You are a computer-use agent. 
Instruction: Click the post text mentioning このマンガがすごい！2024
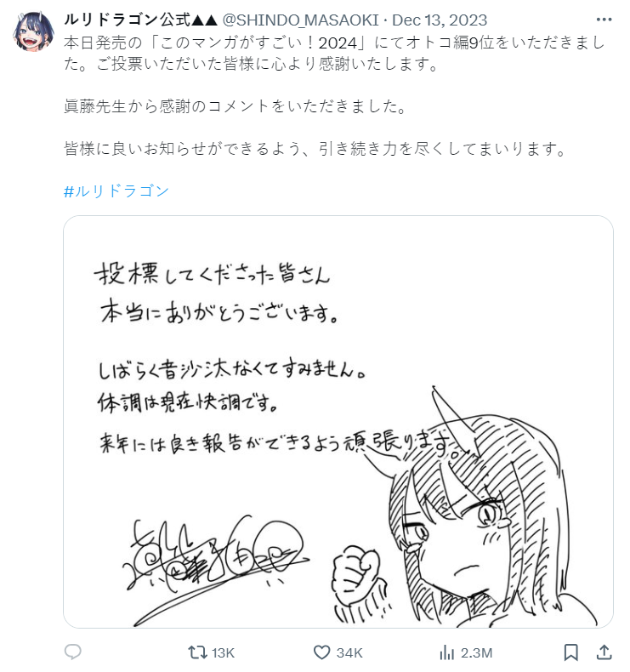click(x=334, y=53)
